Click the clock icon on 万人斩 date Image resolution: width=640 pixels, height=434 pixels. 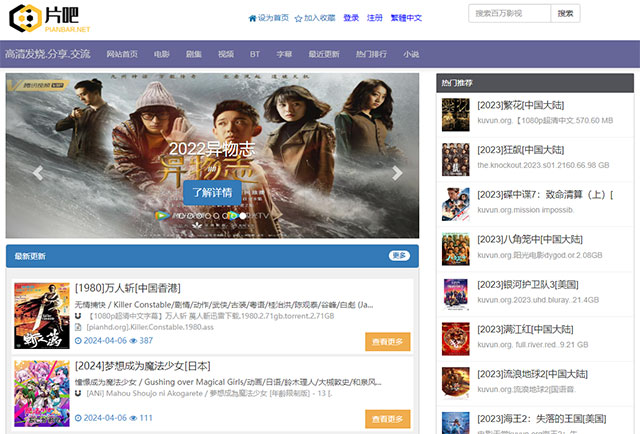point(78,341)
